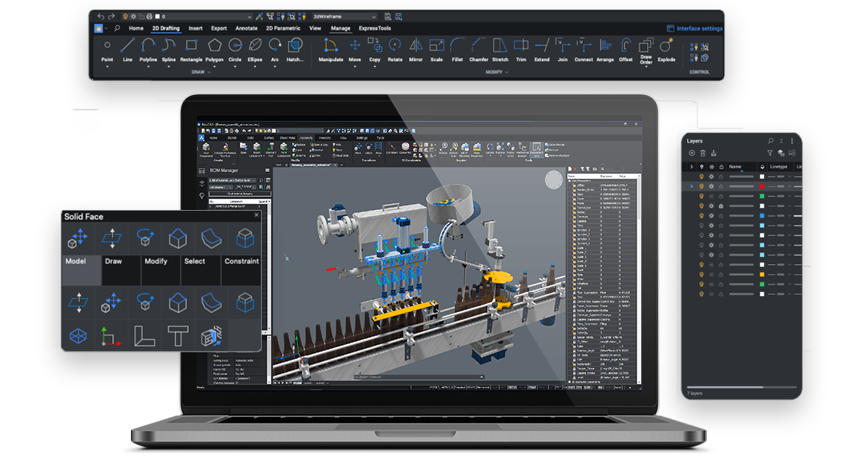Click the Hatch tool icon
Screen dimensions: 868x475
294,46
